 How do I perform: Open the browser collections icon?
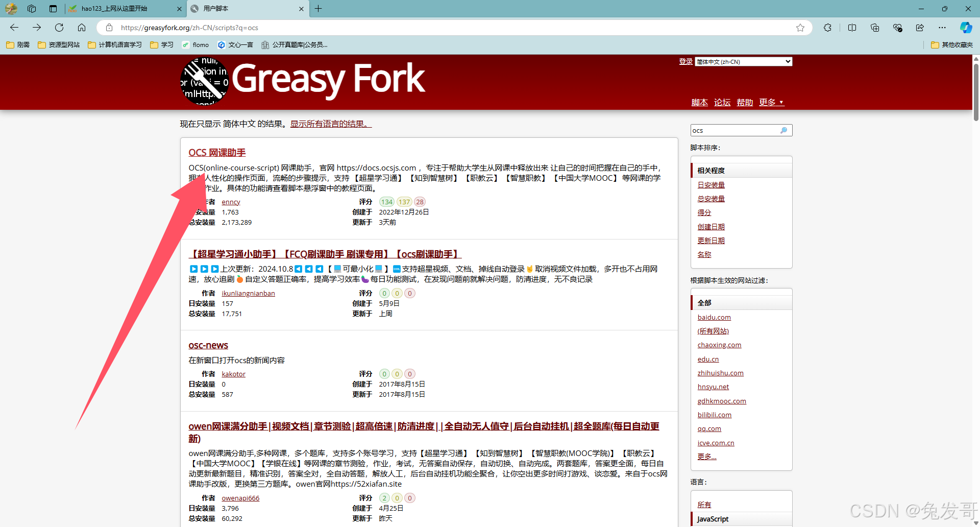pyautogui.click(x=875, y=28)
